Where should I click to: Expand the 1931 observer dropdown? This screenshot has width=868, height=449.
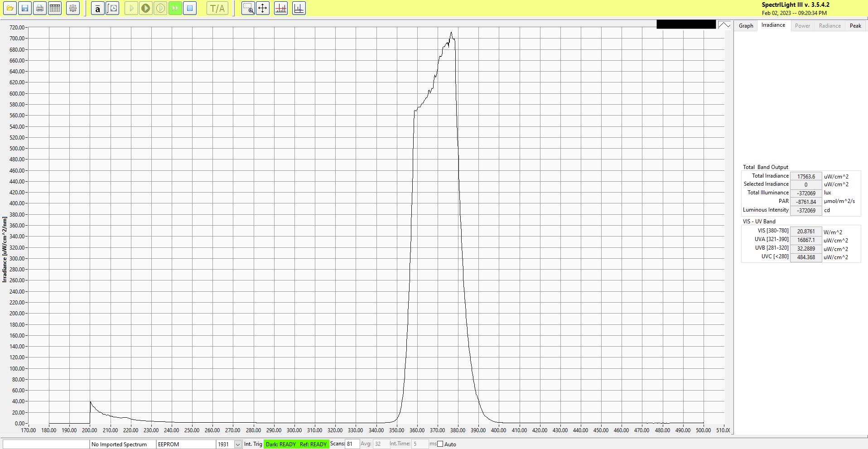pos(238,444)
